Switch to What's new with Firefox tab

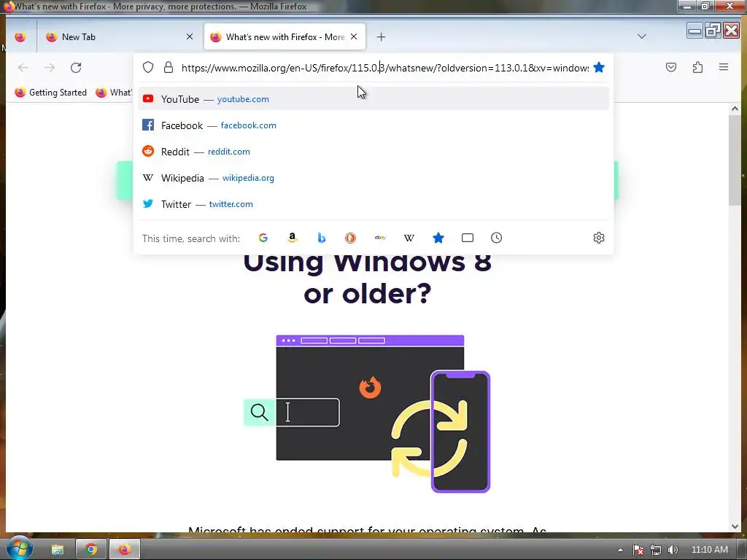285,36
